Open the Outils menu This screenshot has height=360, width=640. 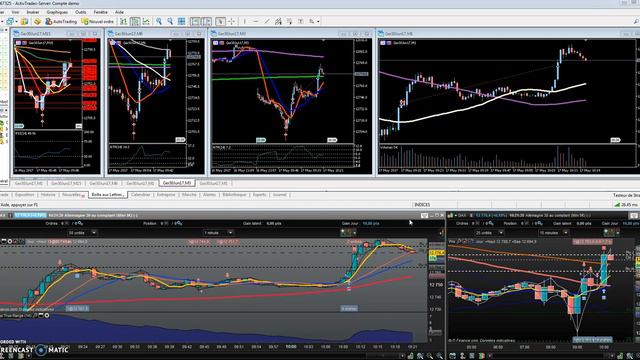click(x=81, y=12)
